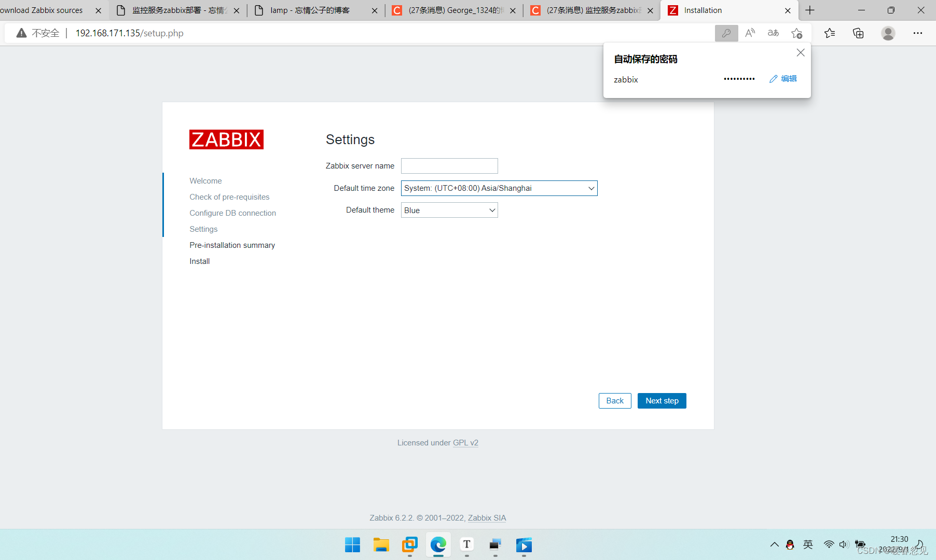Open VMware Workstation from taskbar
This screenshot has width=936, height=560.
click(409, 545)
